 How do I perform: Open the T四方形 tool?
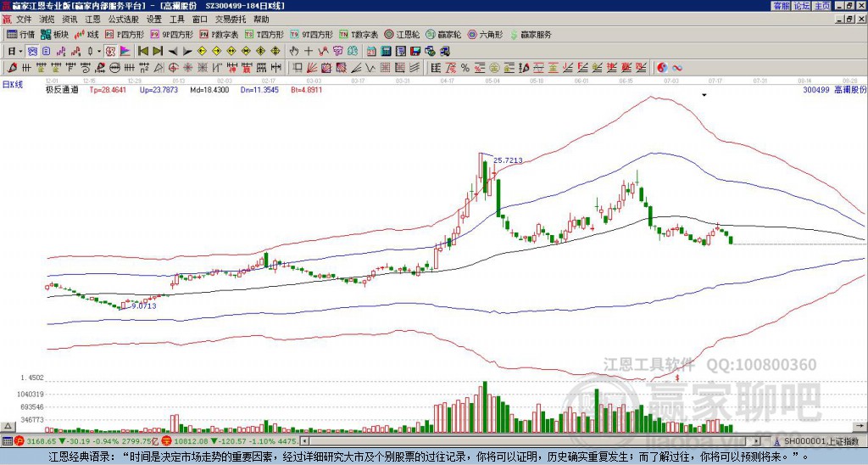tap(264, 34)
